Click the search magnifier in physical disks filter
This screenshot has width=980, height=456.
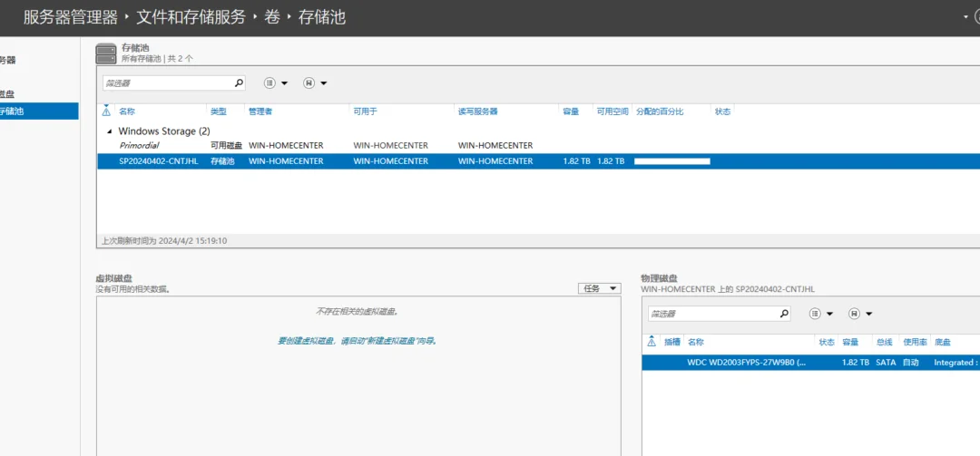pyautogui.click(x=784, y=314)
